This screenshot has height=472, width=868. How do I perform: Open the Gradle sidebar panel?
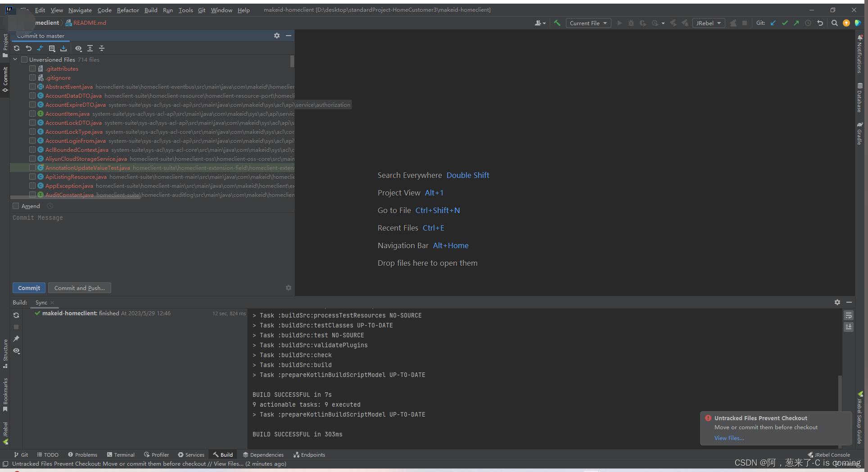pyautogui.click(x=860, y=133)
